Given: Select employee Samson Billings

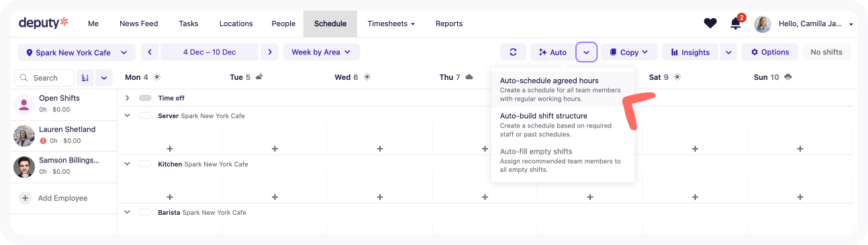Looking at the screenshot, I should (x=64, y=166).
